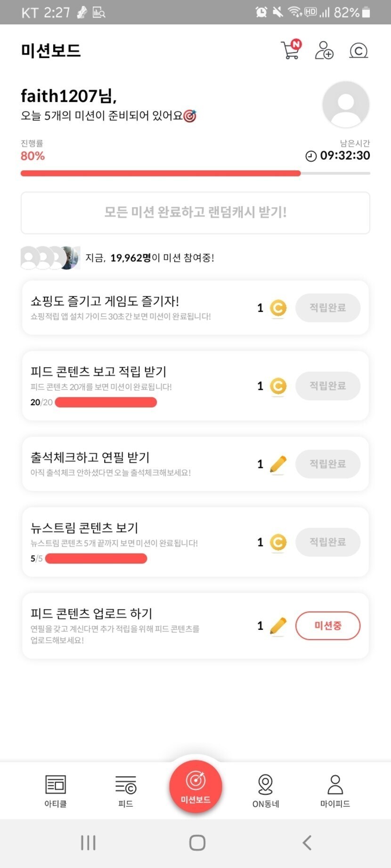Tap '적립완료' on the shopping game mission
This screenshot has width=391, height=868.
pyautogui.click(x=327, y=308)
